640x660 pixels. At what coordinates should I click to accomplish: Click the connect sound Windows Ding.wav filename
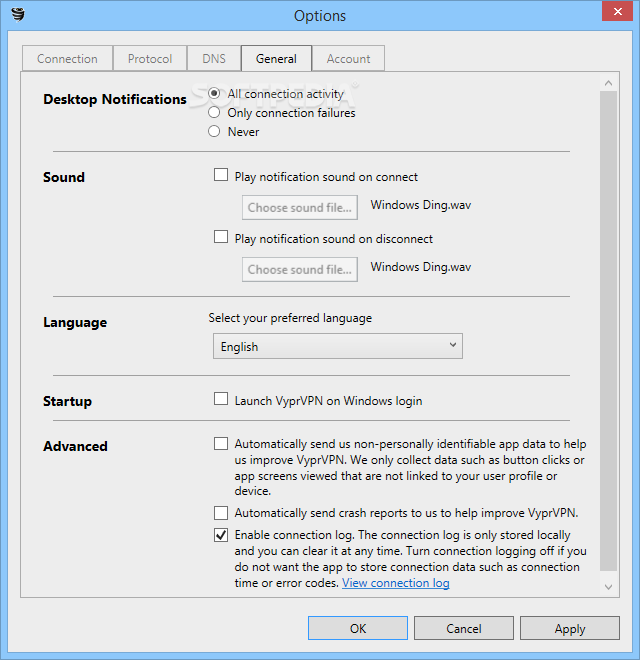click(x=421, y=205)
